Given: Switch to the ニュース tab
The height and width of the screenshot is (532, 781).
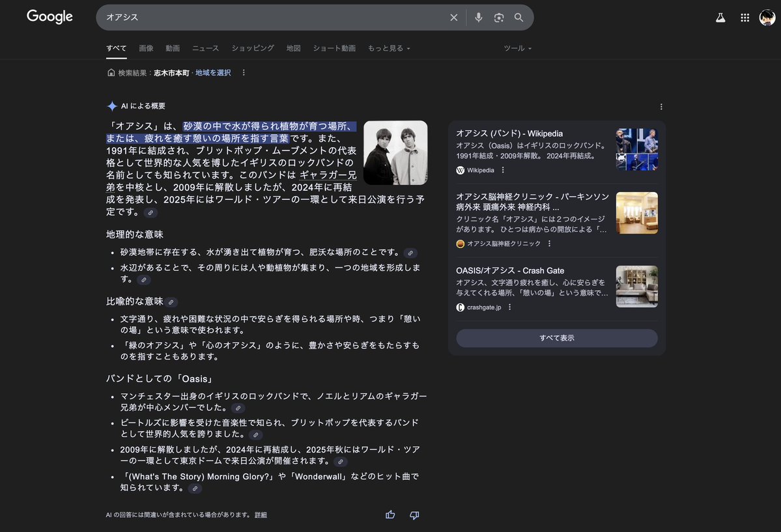Looking at the screenshot, I should (x=205, y=48).
